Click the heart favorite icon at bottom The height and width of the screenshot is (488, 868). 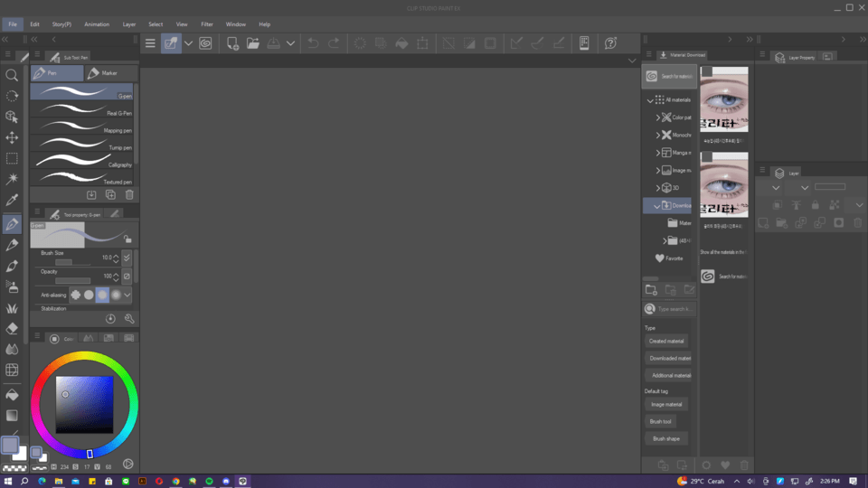(x=725, y=465)
